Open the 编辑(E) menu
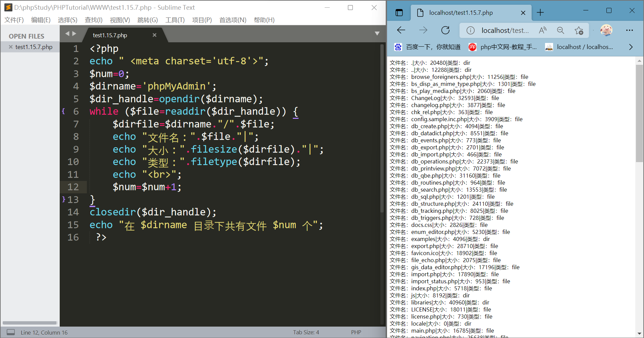 pos(41,20)
